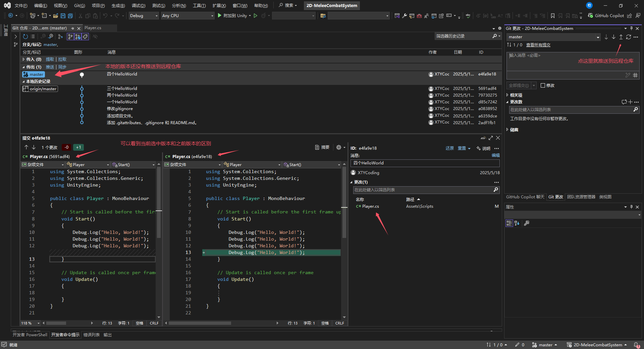This screenshot has height=349, width=644.
Task: Click the previous change up-arrow in commit diff
Action: click(26, 147)
